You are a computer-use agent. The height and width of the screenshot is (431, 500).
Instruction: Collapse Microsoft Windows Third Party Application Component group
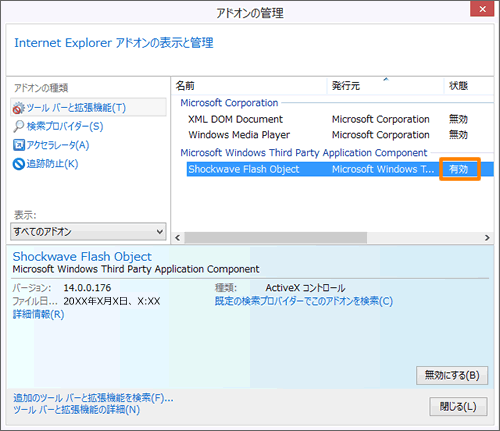point(303,153)
